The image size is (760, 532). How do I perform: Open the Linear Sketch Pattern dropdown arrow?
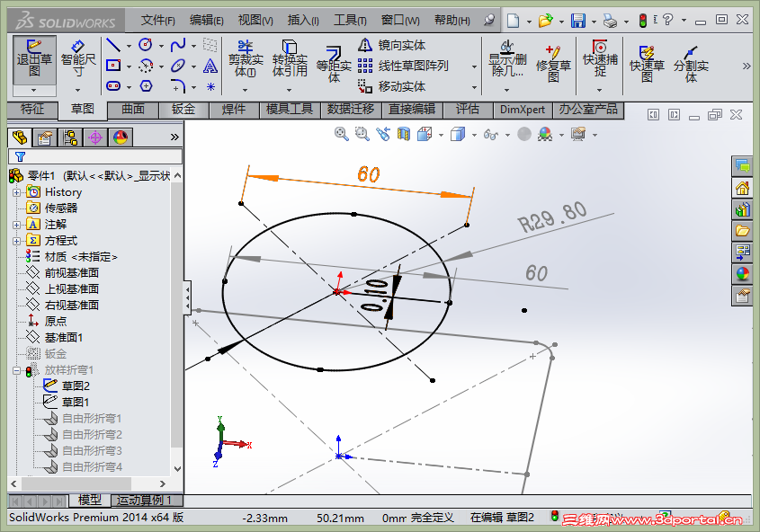coord(474,66)
